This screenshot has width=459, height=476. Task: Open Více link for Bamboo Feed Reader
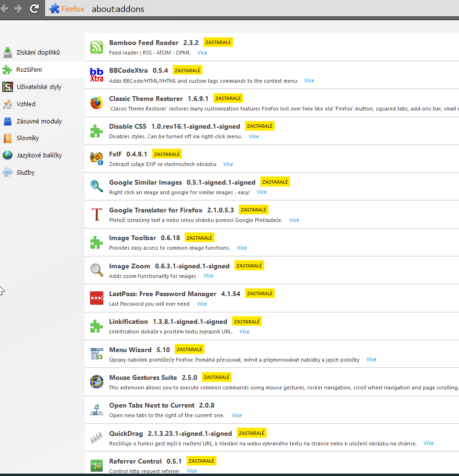tap(202, 53)
